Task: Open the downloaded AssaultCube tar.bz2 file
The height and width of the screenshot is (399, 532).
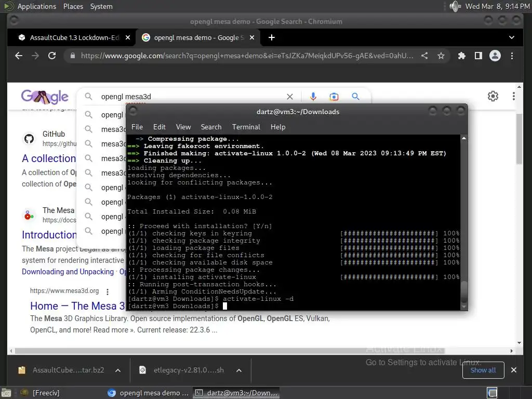Action: point(61,370)
